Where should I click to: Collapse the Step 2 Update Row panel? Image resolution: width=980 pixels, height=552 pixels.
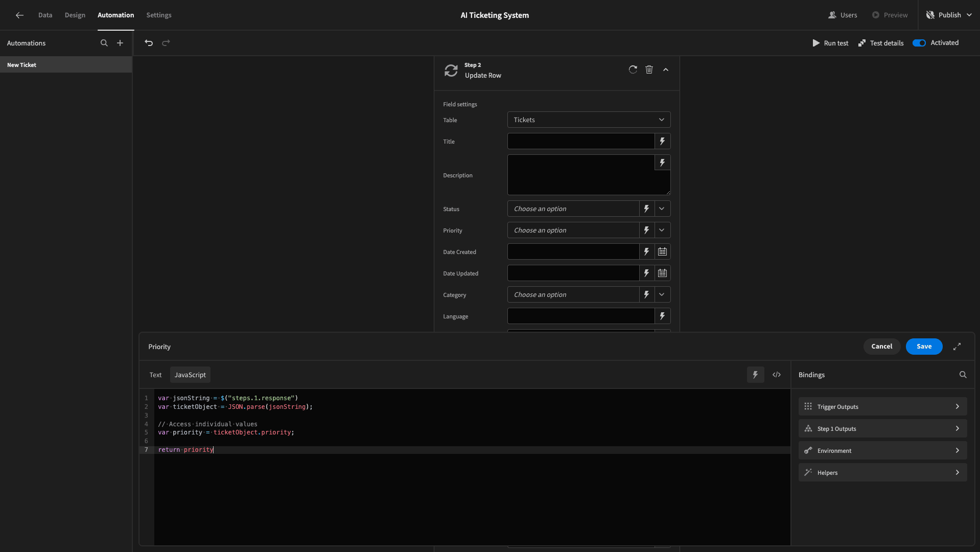click(666, 70)
